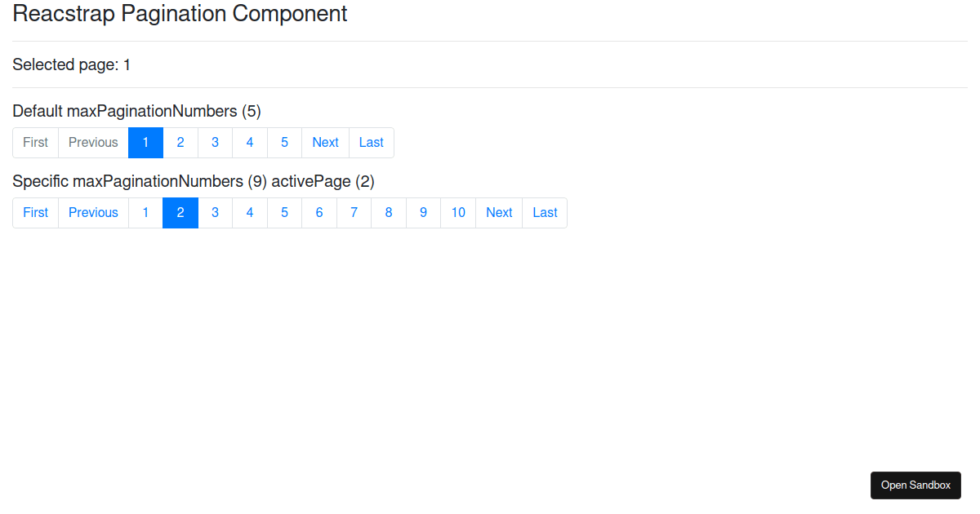Click Previous in the default pagination
This screenshot has width=980, height=514.
coord(93,142)
